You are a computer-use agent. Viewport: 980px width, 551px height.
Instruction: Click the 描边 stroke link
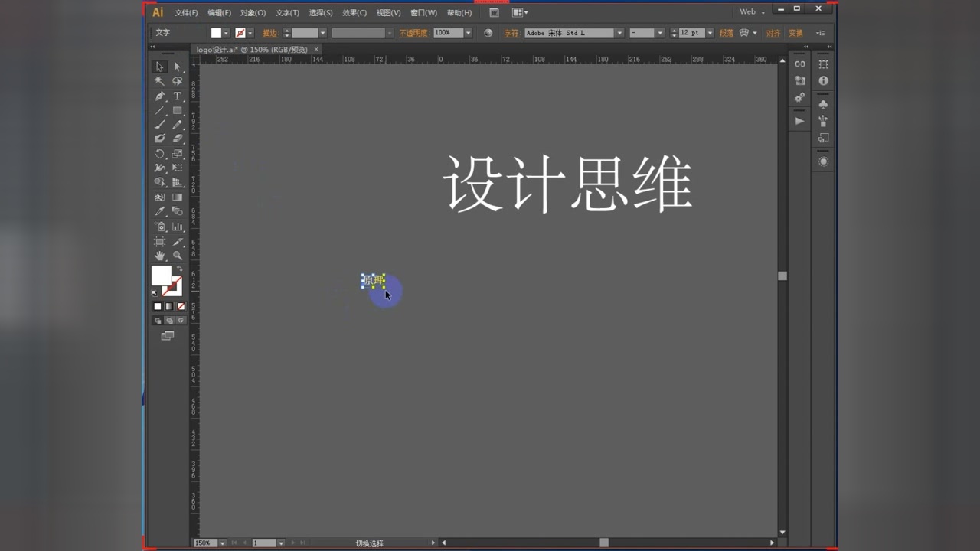[x=269, y=33]
